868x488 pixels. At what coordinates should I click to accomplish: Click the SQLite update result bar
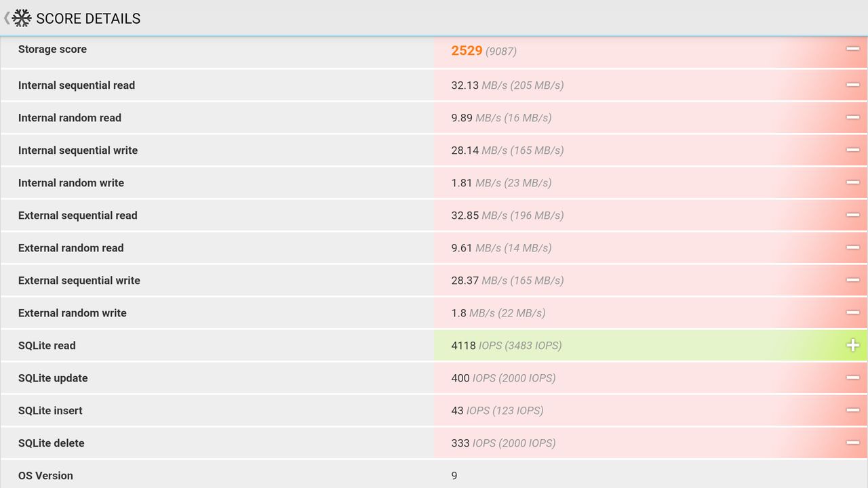point(650,378)
